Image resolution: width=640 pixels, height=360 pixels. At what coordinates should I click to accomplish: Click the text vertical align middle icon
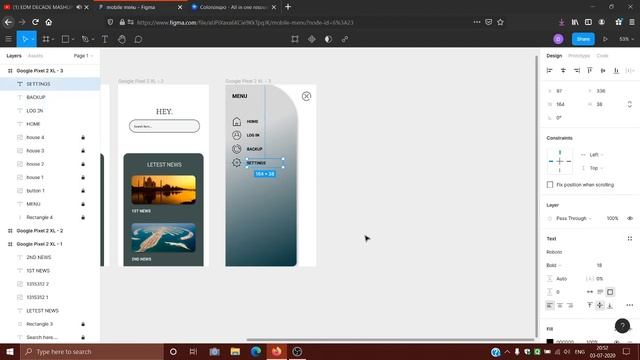(600, 305)
